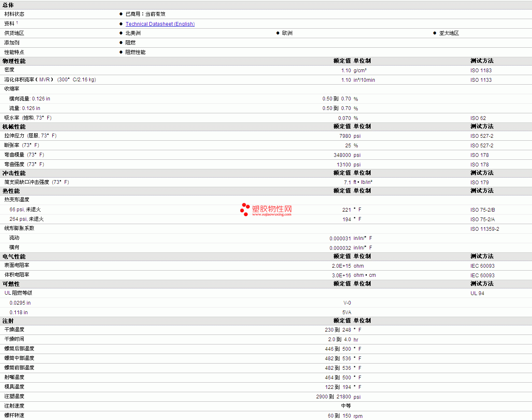Click the 5VA flame rating value
Image resolution: width=532 pixels, height=420 pixels.
(347, 313)
